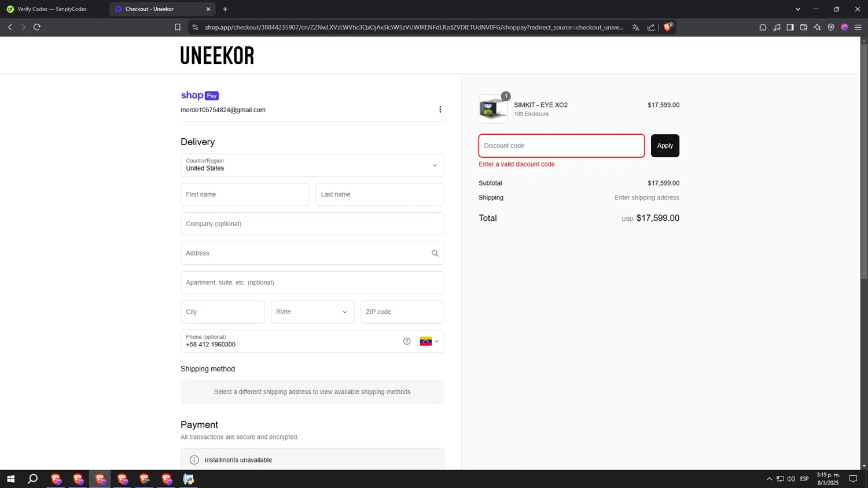Open a new browser tab
Screen dimensions: 868x488
click(225, 9)
